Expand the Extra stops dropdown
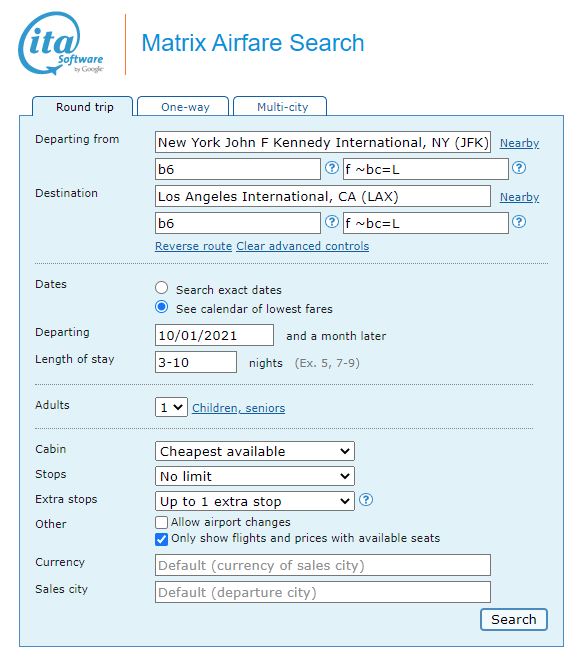Viewport: 579px width, 668px height. tap(255, 501)
